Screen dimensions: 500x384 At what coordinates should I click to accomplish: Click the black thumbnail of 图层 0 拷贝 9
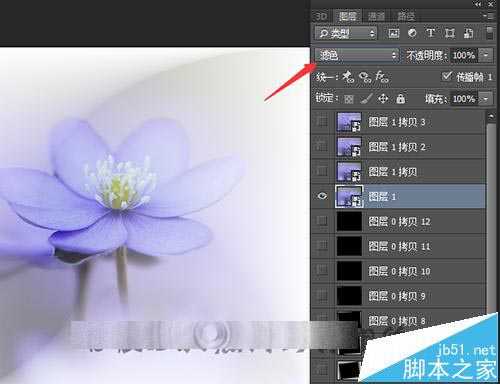[x=349, y=296]
